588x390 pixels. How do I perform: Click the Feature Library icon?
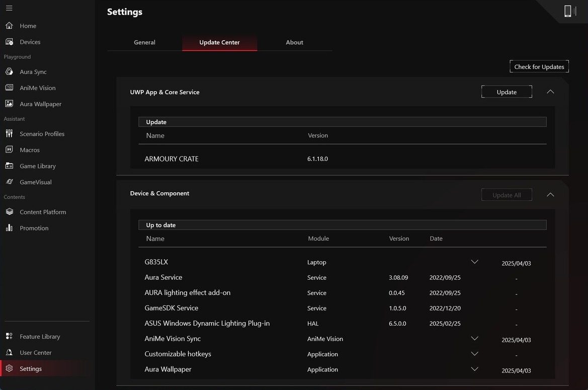[10, 336]
